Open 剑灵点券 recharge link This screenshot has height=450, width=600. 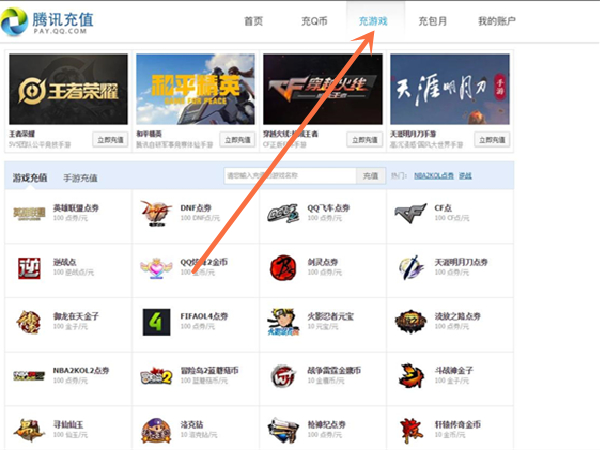323,262
